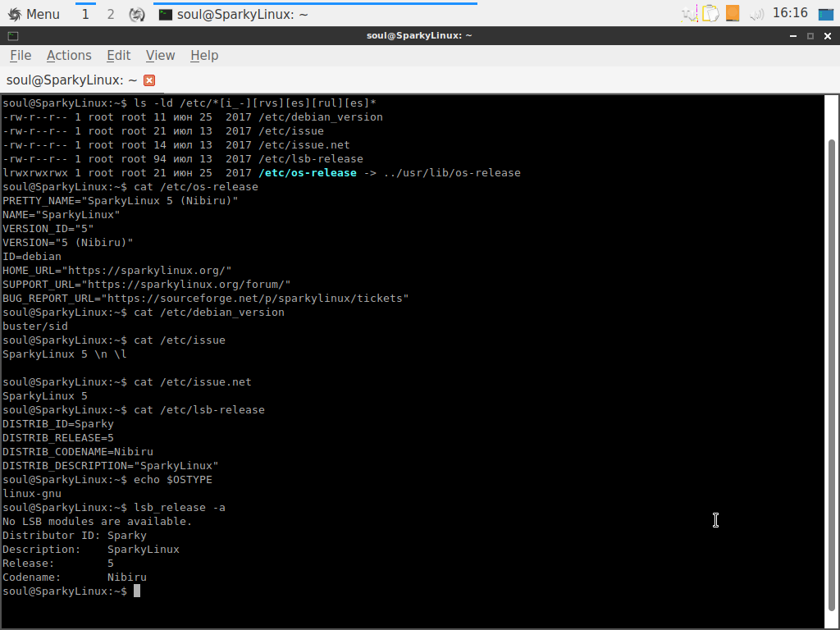Click the /etc/lsb-release listing row
Screen dimensions: 840x630
[x=183, y=159]
